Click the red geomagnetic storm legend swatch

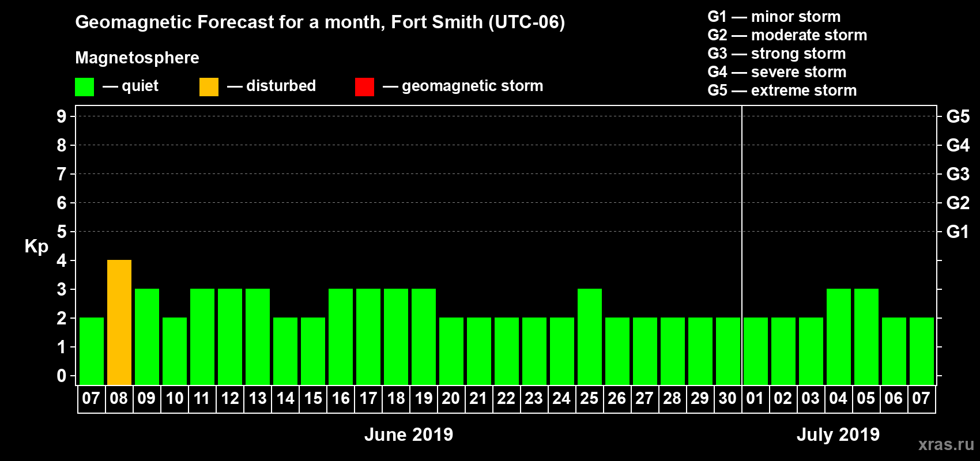pos(364,87)
